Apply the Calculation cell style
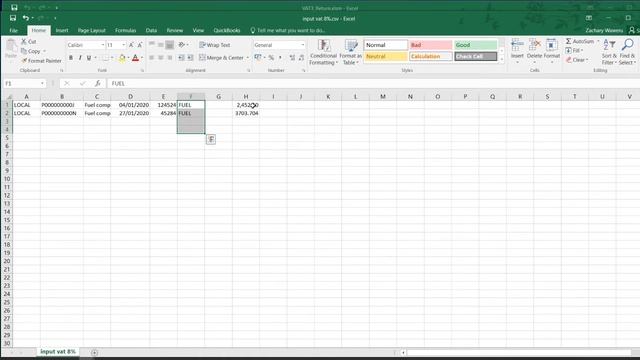The image size is (640, 360). [x=431, y=56]
